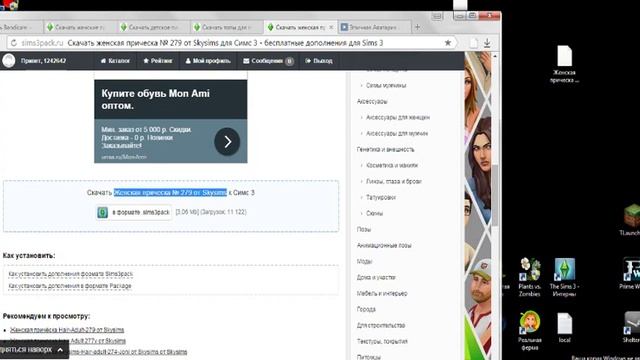
Task: Collapse the bottom-left panel with the chevron
Action: click(60, 350)
